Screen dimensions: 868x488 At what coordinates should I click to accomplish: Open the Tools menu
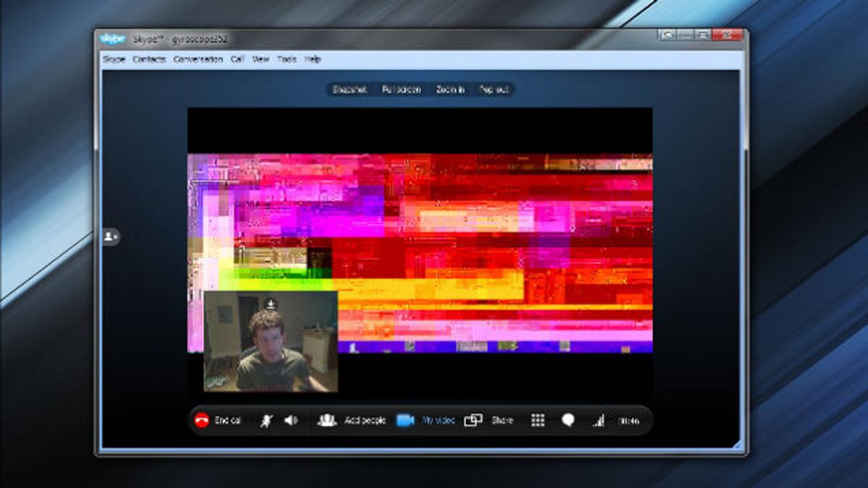(x=286, y=59)
